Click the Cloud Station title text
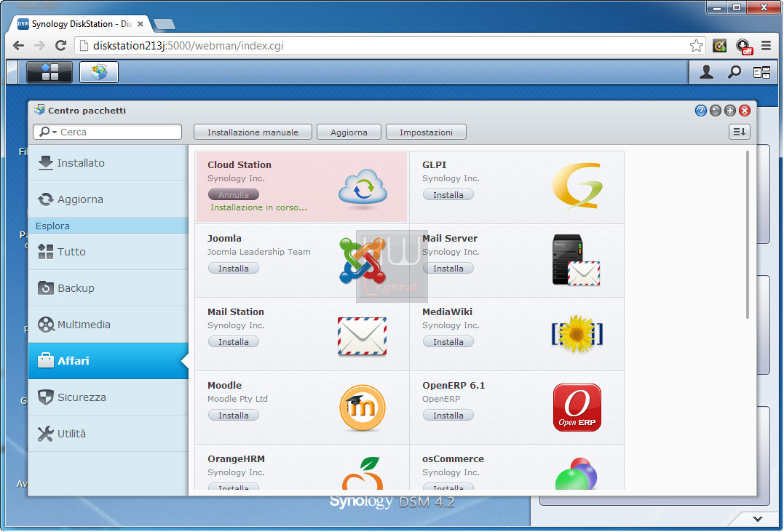This screenshot has width=784, height=532. click(239, 165)
